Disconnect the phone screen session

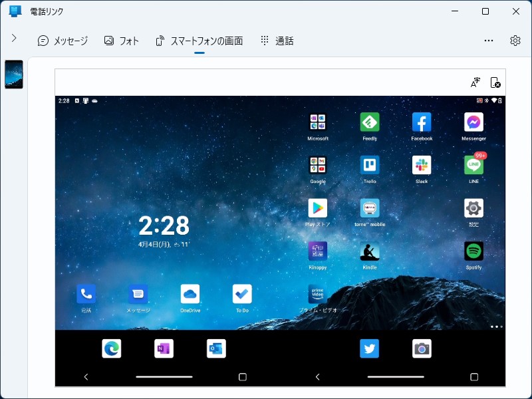pyautogui.click(x=495, y=82)
